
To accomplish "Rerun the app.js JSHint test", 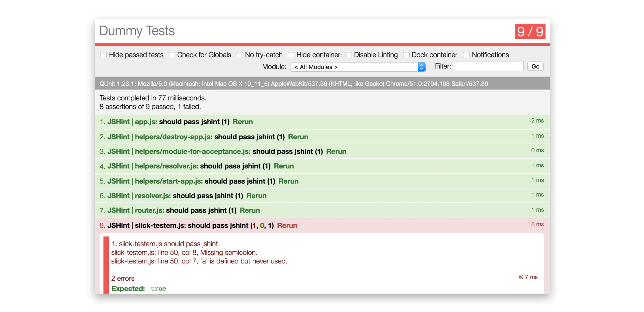I will [243, 122].
